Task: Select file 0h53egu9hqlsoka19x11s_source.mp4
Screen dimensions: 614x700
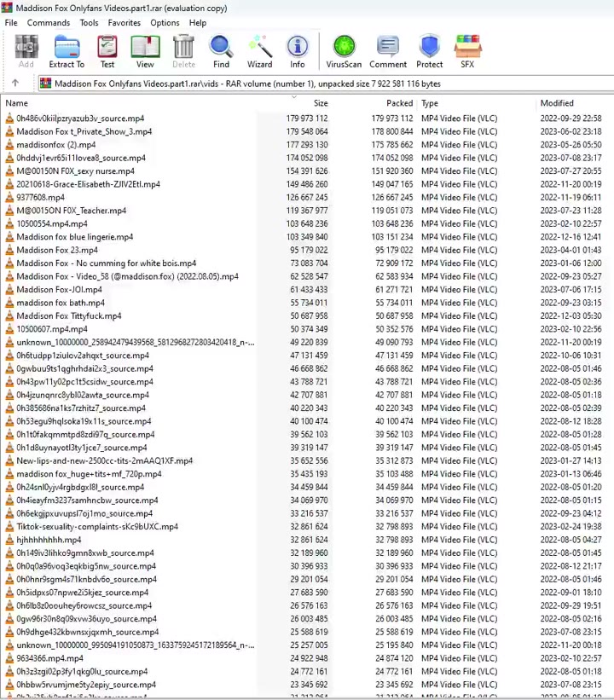Action: click(x=84, y=421)
